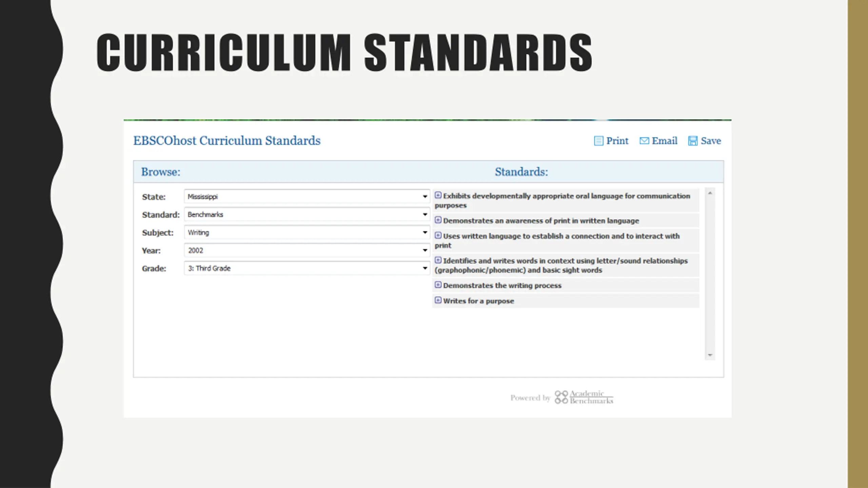
Task: Click 'Demonstrates an awareness of print' text
Action: click(x=541, y=221)
